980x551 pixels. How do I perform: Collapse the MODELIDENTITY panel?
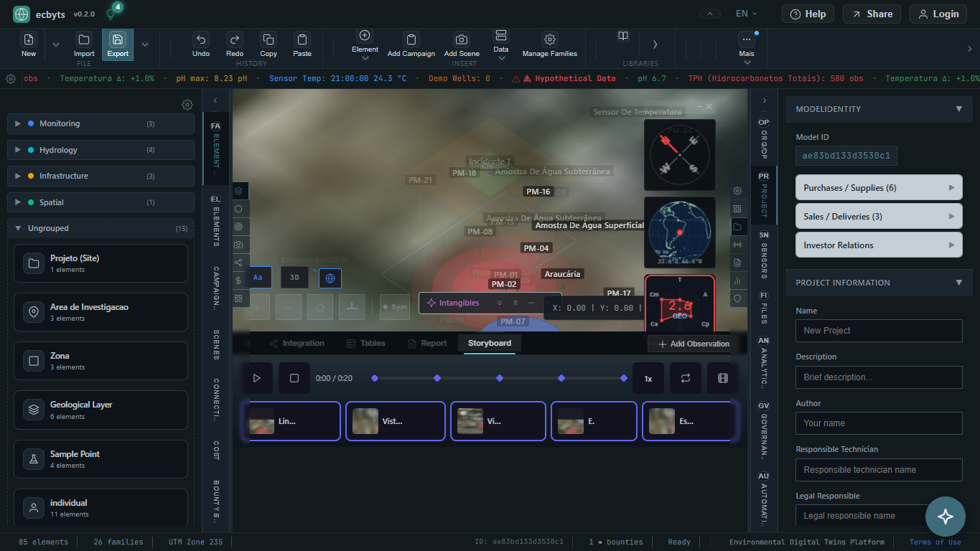879,109
